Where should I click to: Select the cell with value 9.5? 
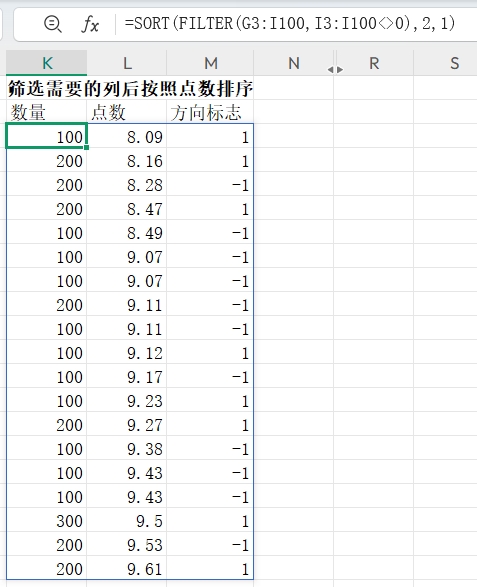pos(127,521)
